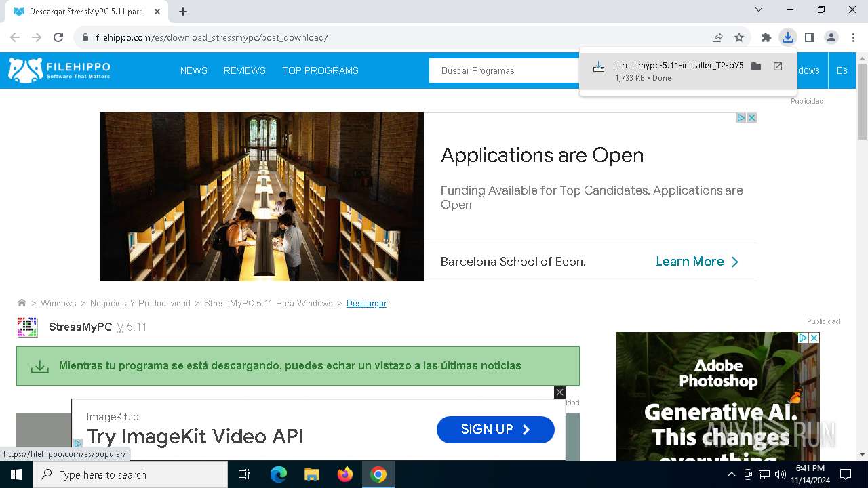This screenshot has height=488, width=868.
Task: Open the TOP PROGRAMS menu item
Action: click(x=321, y=70)
